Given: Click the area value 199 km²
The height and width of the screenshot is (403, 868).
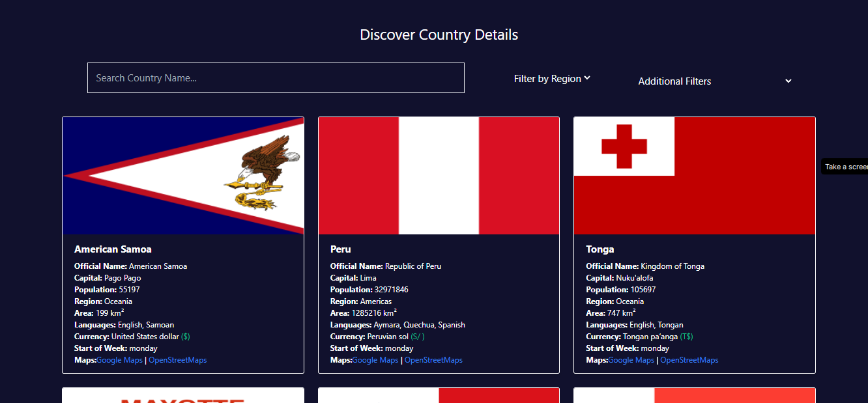Looking at the screenshot, I should point(110,313).
